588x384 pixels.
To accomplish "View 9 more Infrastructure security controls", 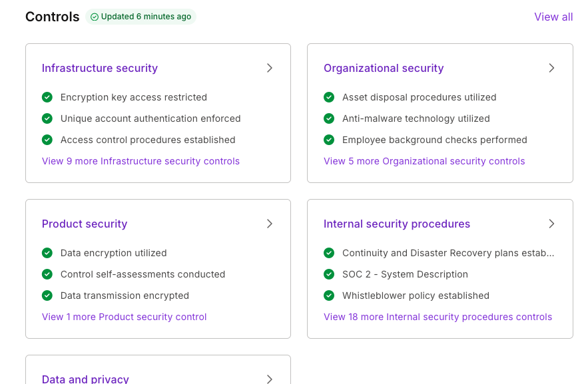I will pyautogui.click(x=141, y=161).
